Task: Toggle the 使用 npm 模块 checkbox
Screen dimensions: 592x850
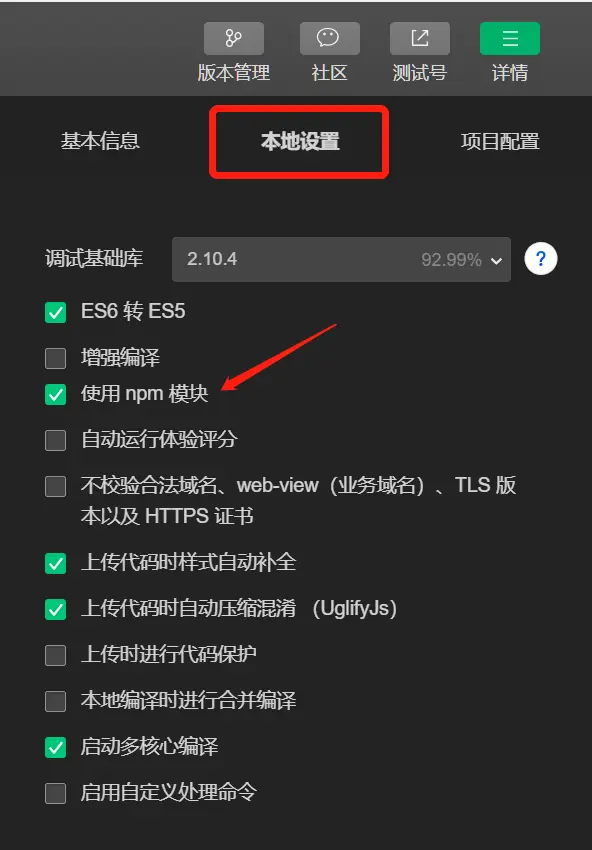Action: point(55,395)
